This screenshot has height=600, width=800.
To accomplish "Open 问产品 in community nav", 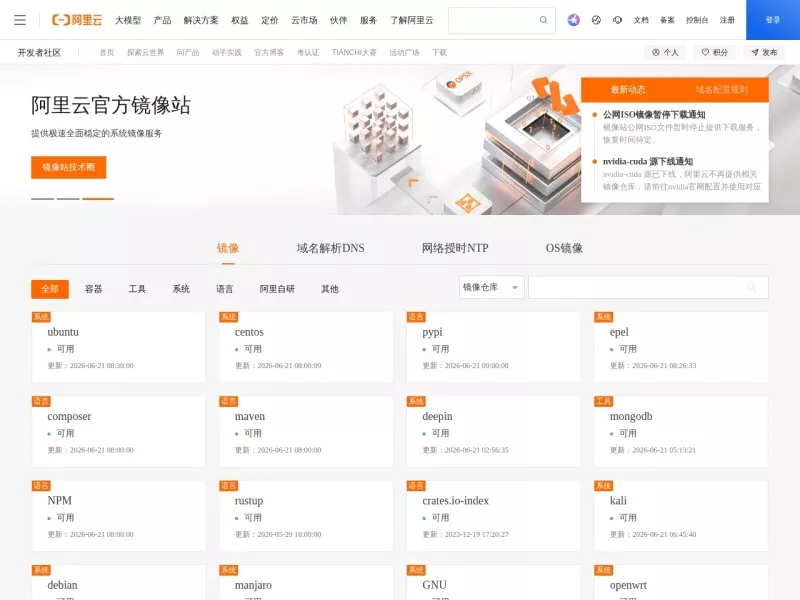I will click(188, 53).
